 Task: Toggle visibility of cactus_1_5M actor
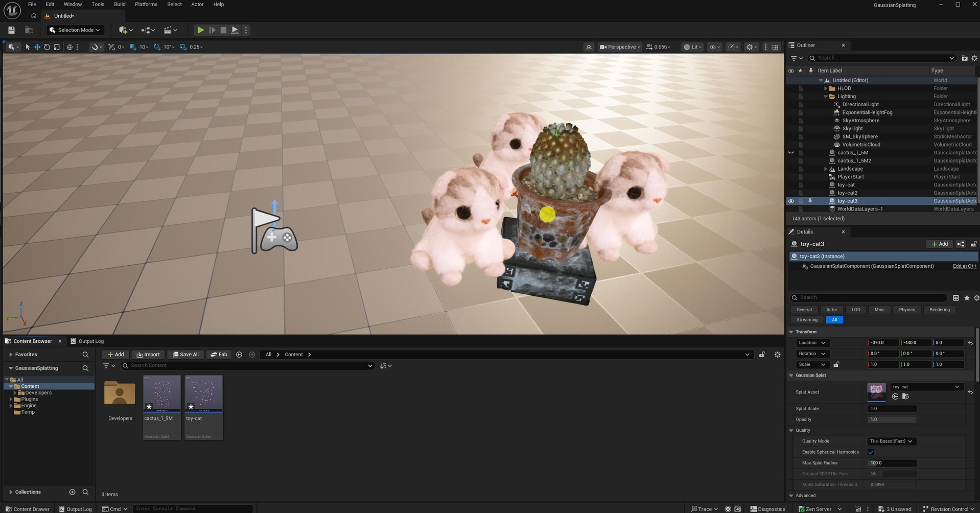[x=791, y=153]
